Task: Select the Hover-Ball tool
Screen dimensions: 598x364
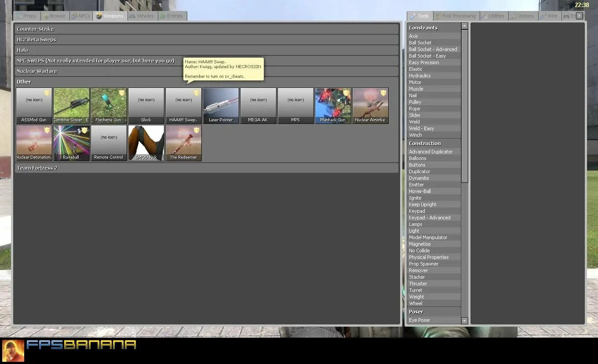Action: tap(434, 191)
